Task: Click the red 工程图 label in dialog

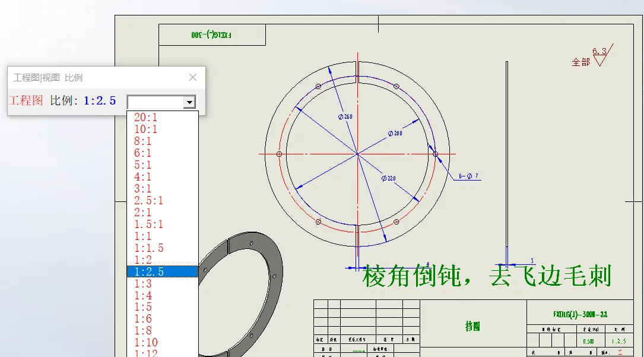Action: [x=26, y=100]
